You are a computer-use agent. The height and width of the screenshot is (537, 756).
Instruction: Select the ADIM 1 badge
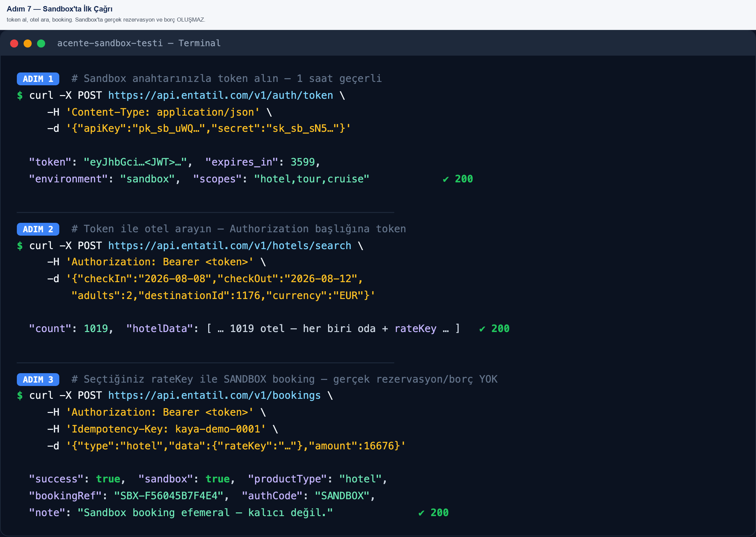click(x=38, y=79)
